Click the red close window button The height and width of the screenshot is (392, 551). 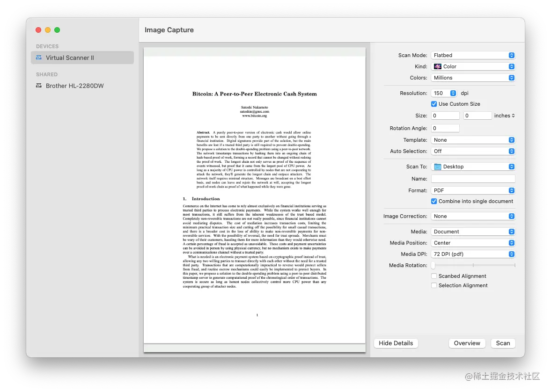point(38,30)
